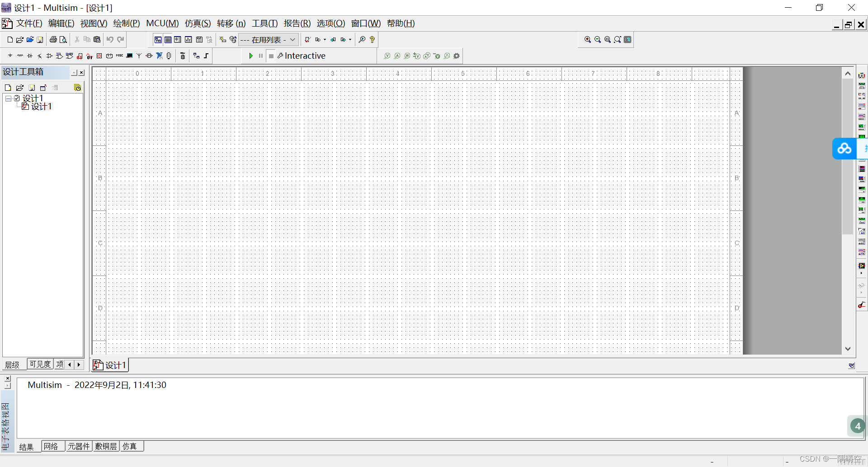868x467 pixels.
Task: Zoom out of the schematic
Action: tap(597, 40)
